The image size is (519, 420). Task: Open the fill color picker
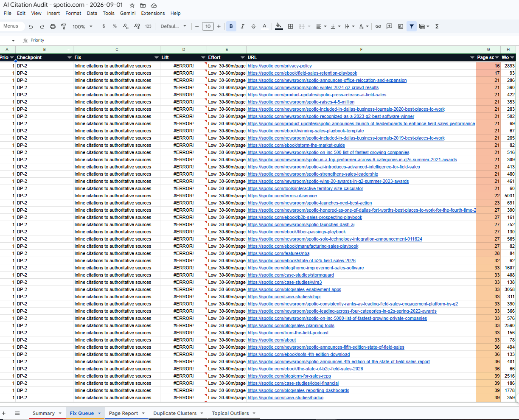[279, 26]
